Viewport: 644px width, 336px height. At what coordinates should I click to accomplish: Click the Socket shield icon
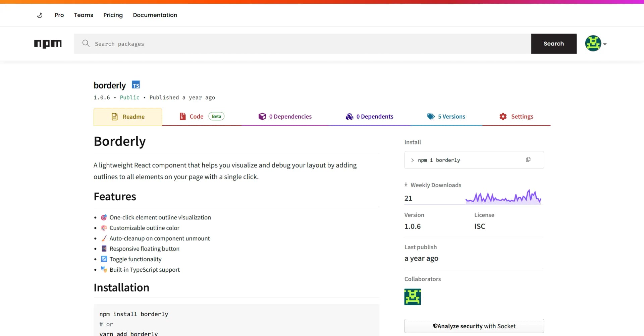pyautogui.click(x=435, y=326)
